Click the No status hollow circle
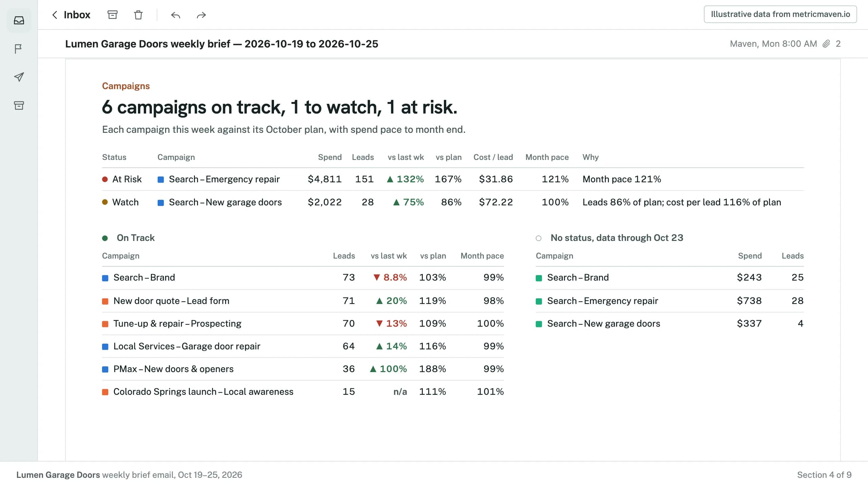 tap(539, 238)
